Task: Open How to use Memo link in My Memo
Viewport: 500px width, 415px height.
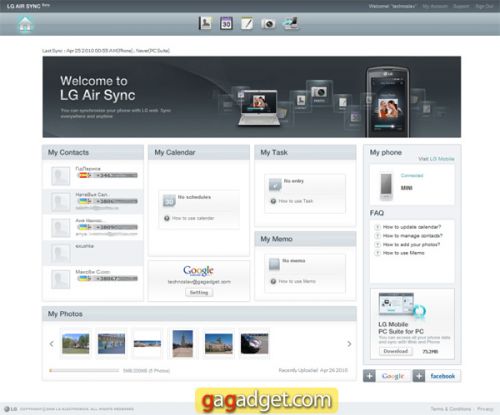Action: pos(297,281)
